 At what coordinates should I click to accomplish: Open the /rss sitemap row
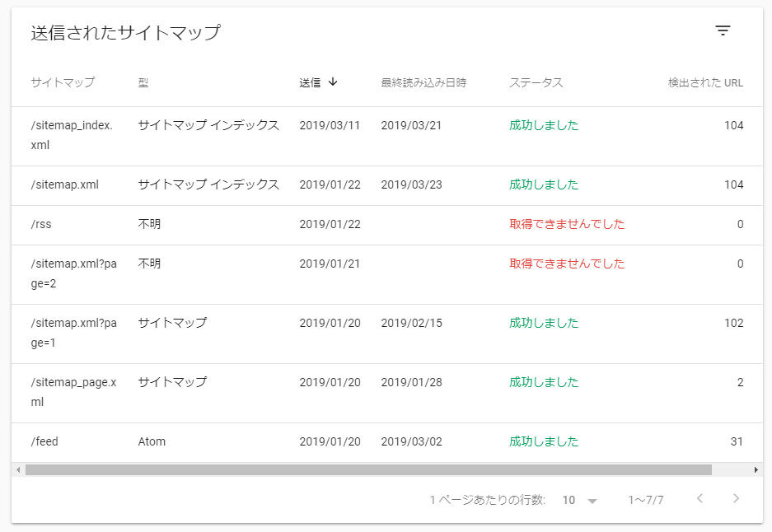387,225
